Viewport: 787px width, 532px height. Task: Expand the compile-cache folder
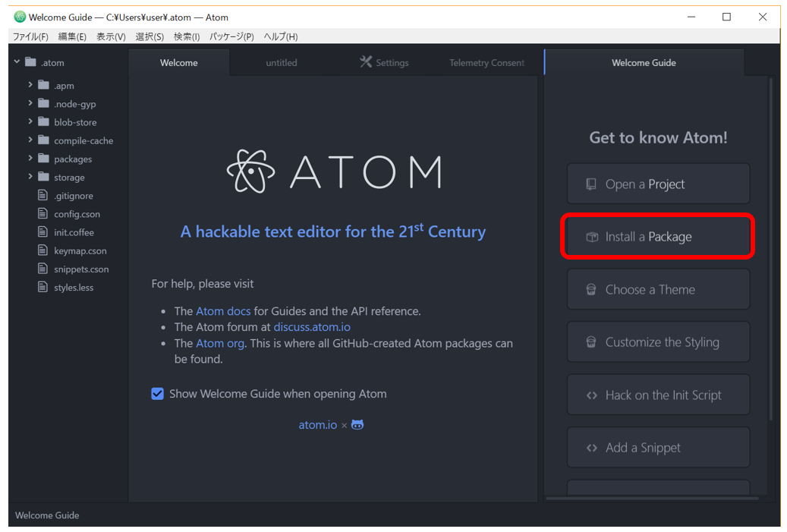click(30, 140)
